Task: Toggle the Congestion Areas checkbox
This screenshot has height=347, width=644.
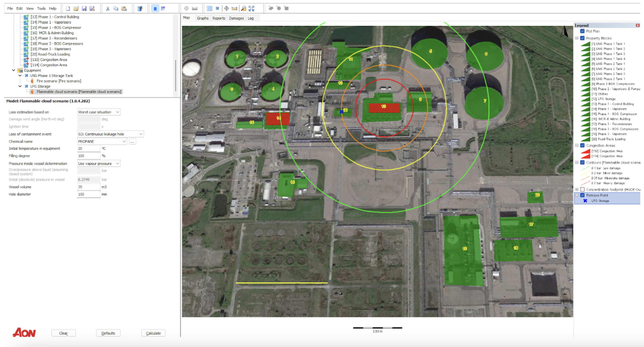Action: point(582,145)
